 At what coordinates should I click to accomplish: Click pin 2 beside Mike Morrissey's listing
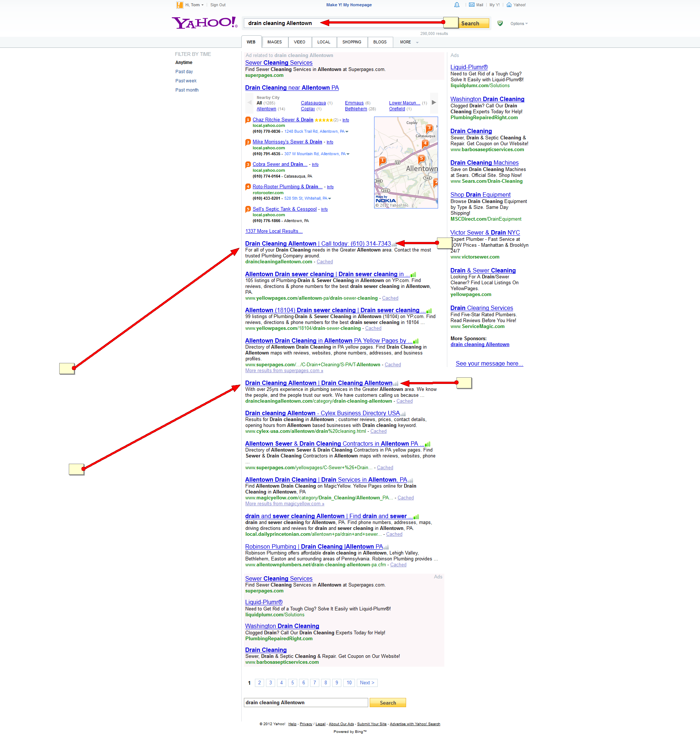[x=248, y=142]
